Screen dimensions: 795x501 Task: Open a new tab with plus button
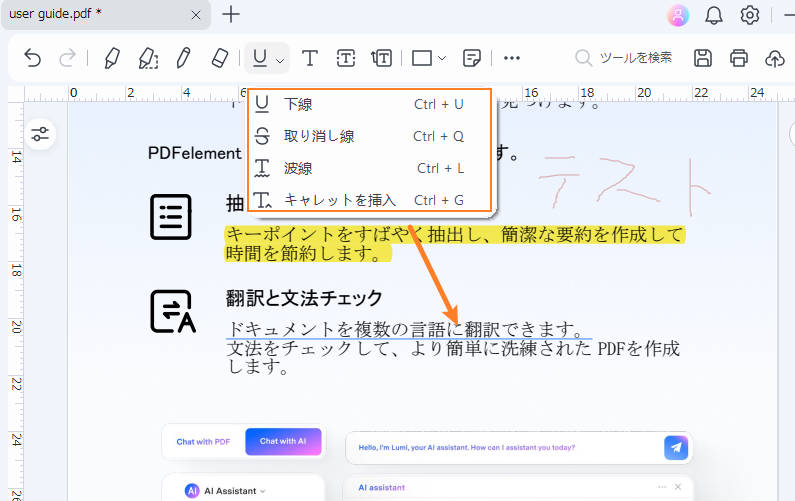[x=231, y=14]
